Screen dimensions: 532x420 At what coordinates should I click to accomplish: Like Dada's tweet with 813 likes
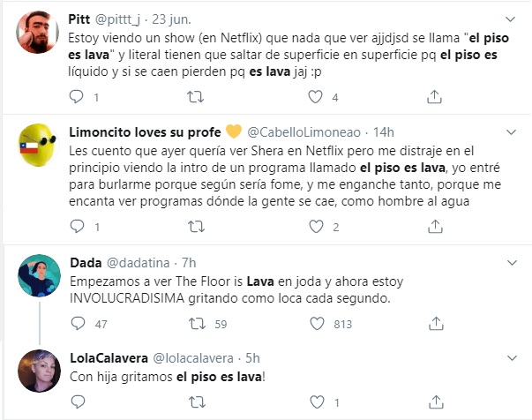pos(315,324)
